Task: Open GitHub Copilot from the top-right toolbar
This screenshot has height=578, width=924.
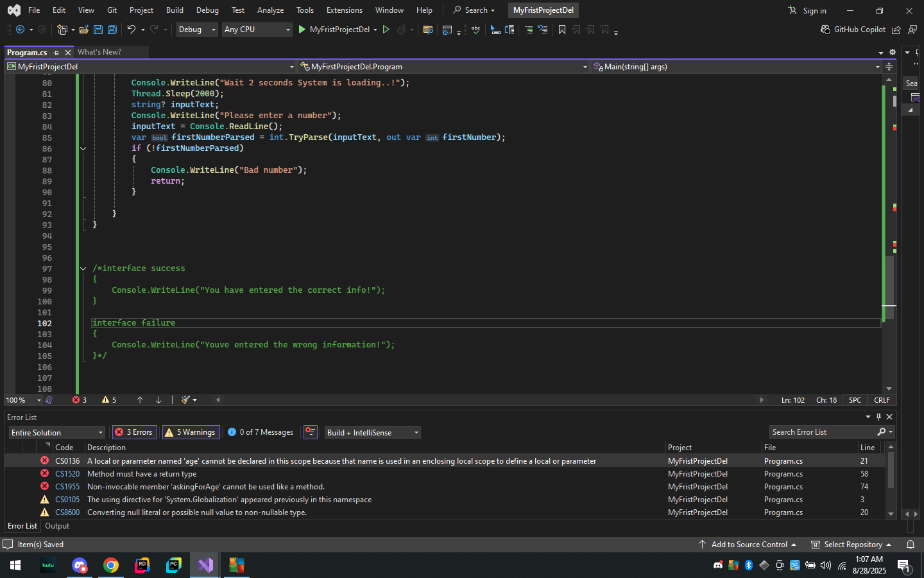Action: 853,30
